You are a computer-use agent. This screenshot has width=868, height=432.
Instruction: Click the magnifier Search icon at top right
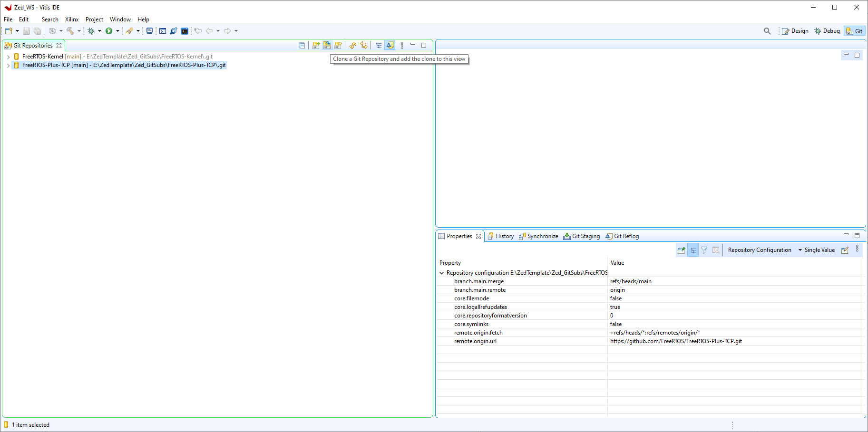pos(767,31)
